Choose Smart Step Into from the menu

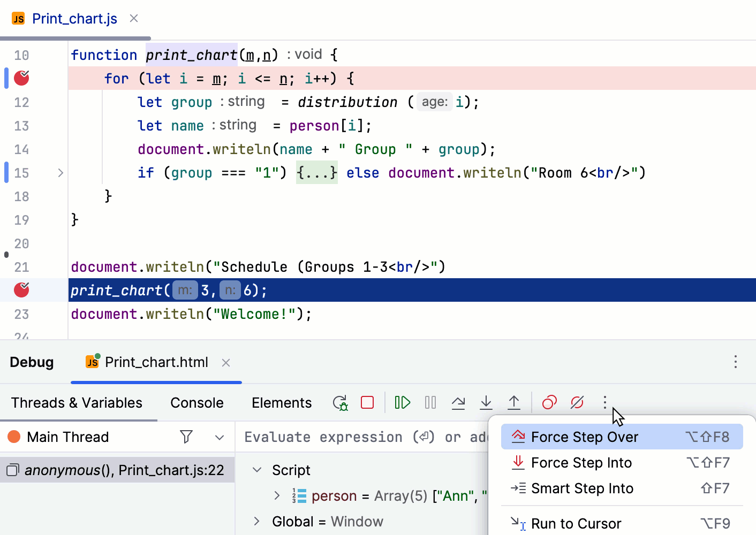click(583, 488)
